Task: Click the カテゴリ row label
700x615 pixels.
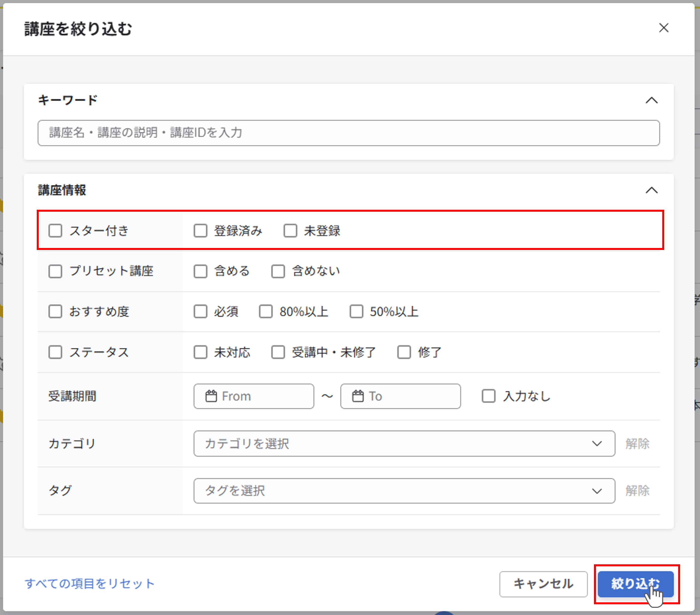Action: 72,444
